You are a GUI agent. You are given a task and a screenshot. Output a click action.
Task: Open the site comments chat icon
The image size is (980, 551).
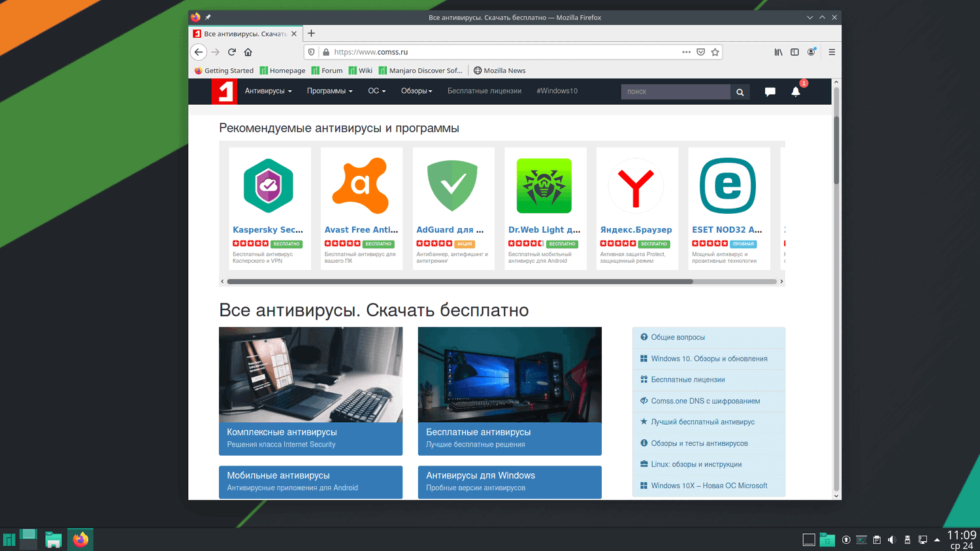[770, 92]
